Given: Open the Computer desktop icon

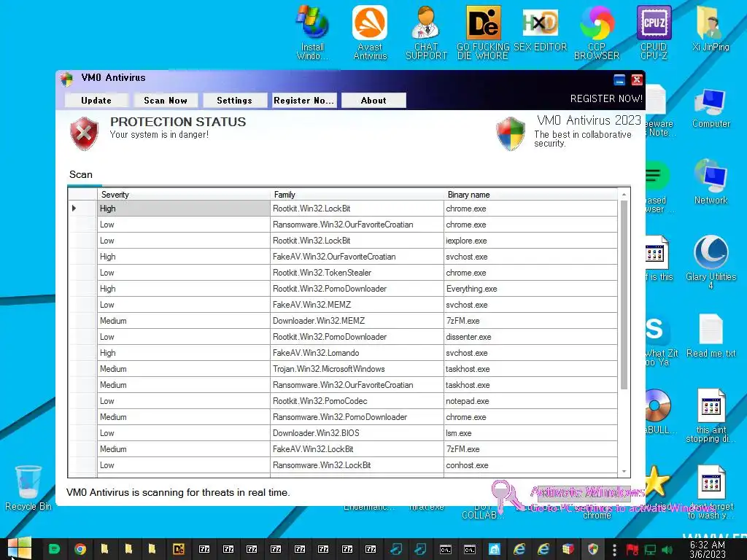Looking at the screenshot, I should point(711,109).
